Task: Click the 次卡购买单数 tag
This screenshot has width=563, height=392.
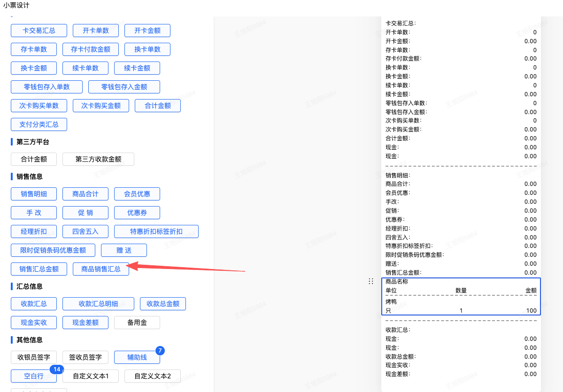Action: pyautogui.click(x=39, y=106)
